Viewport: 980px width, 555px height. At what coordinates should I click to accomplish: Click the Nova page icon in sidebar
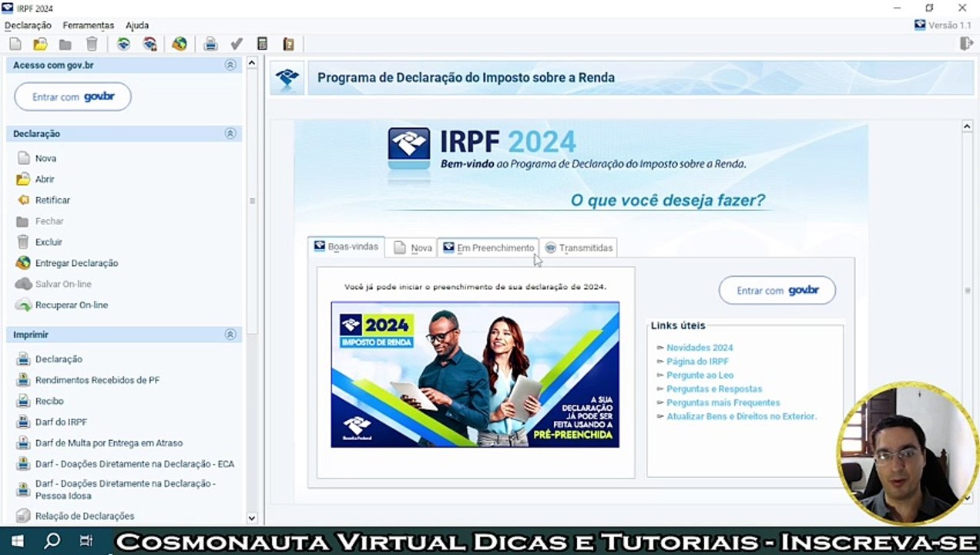[23, 158]
